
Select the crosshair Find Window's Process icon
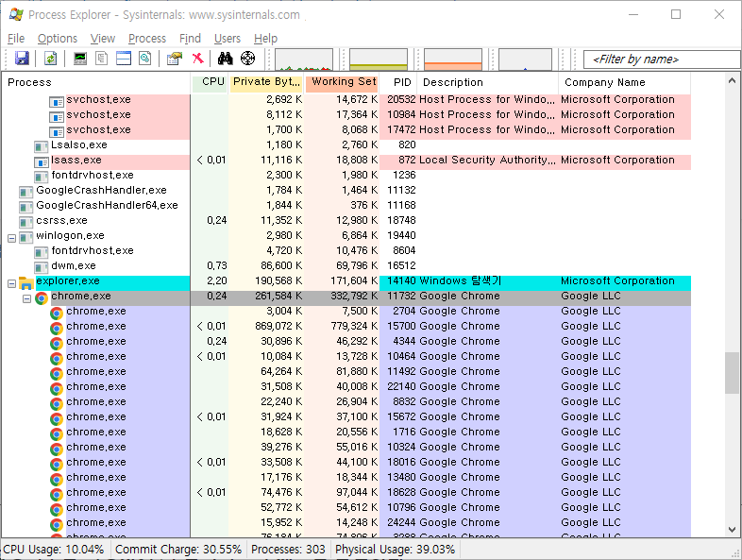(247, 59)
